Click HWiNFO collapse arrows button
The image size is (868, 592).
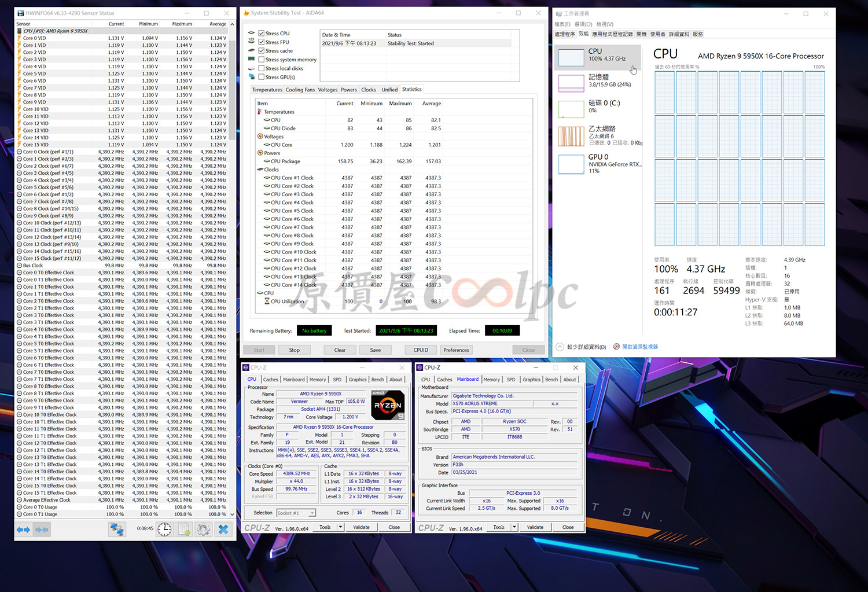[42, 529]
